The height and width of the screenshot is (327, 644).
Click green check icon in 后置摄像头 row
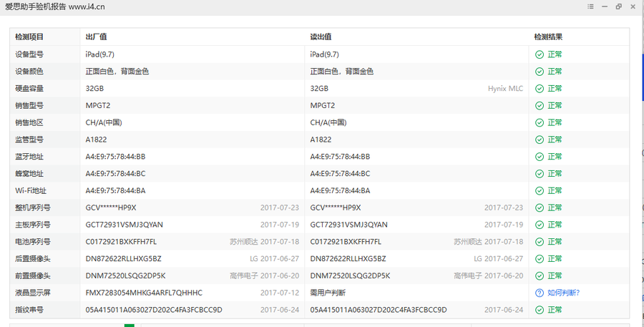click(540, 259)
